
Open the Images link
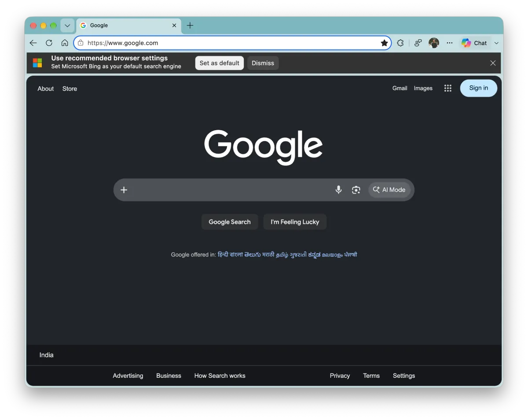(423, 88)
